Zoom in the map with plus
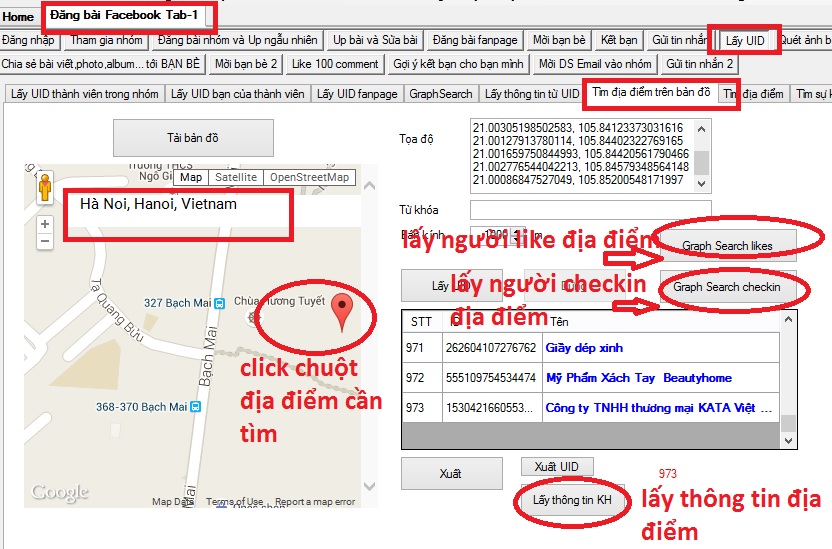Viewport: 832px width, 549px height. click(x=45, y=224)
